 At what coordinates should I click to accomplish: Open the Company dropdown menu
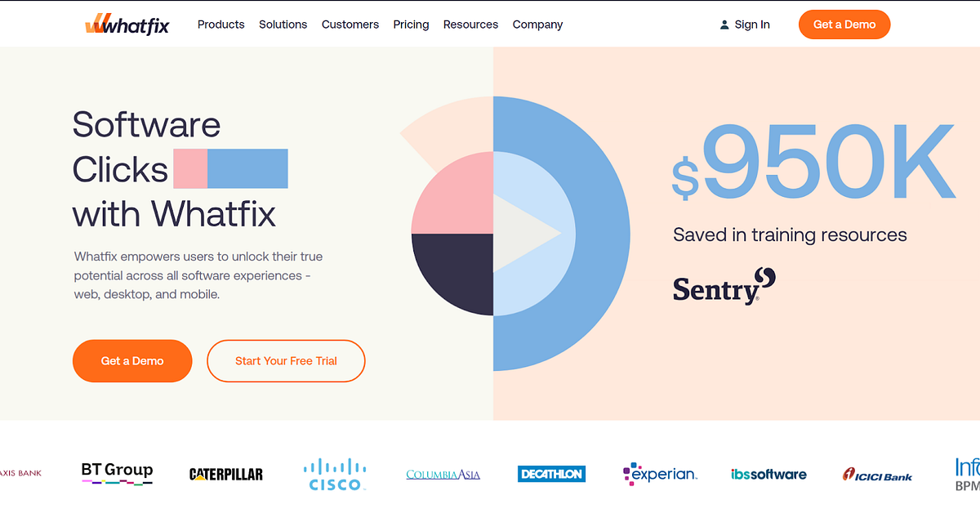(537, 25)
